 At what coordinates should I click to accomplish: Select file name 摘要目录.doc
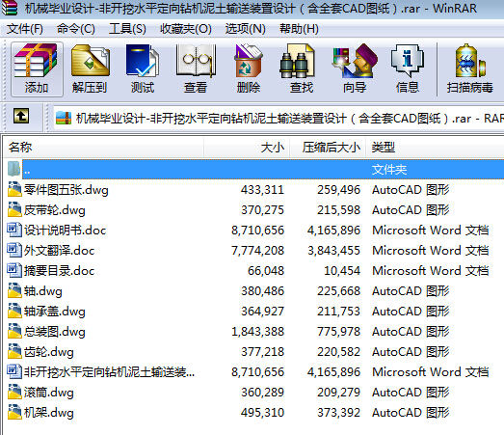coord(59,271)
